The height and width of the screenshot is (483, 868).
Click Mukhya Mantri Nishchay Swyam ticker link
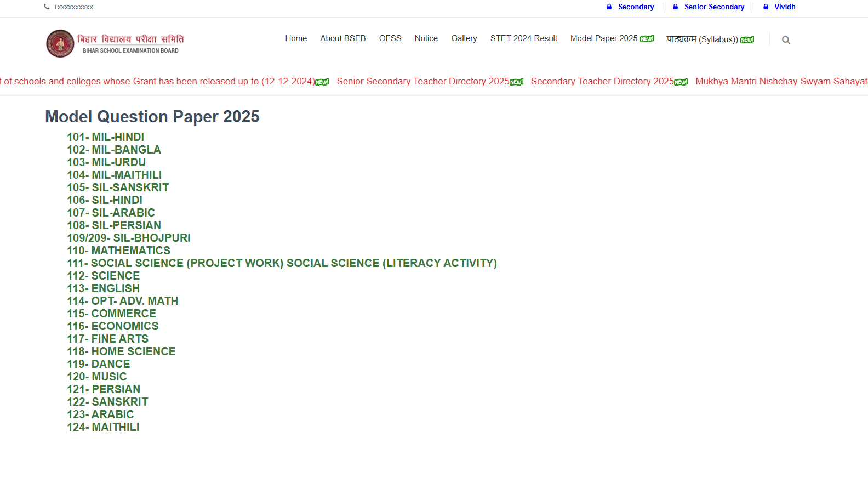(x=781, y=81)
